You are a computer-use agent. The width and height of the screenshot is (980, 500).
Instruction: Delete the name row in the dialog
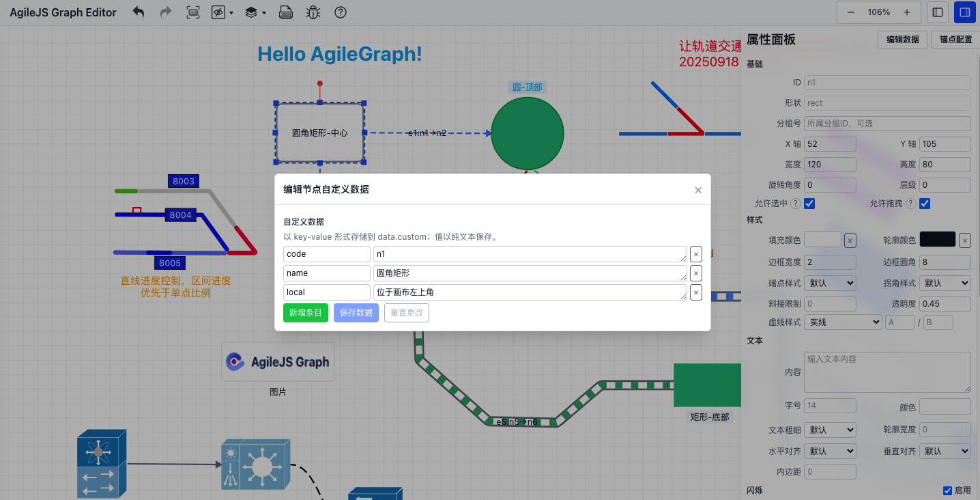(x=695, y=273)
